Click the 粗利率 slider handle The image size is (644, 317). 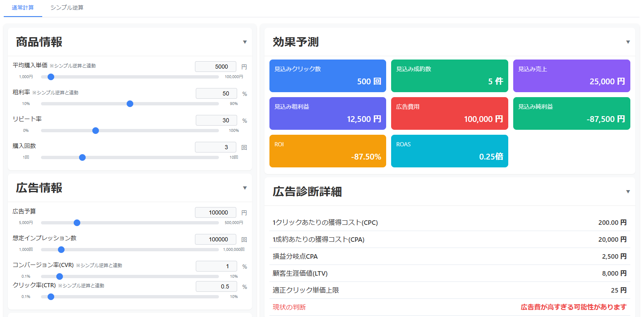pos(130,104)
